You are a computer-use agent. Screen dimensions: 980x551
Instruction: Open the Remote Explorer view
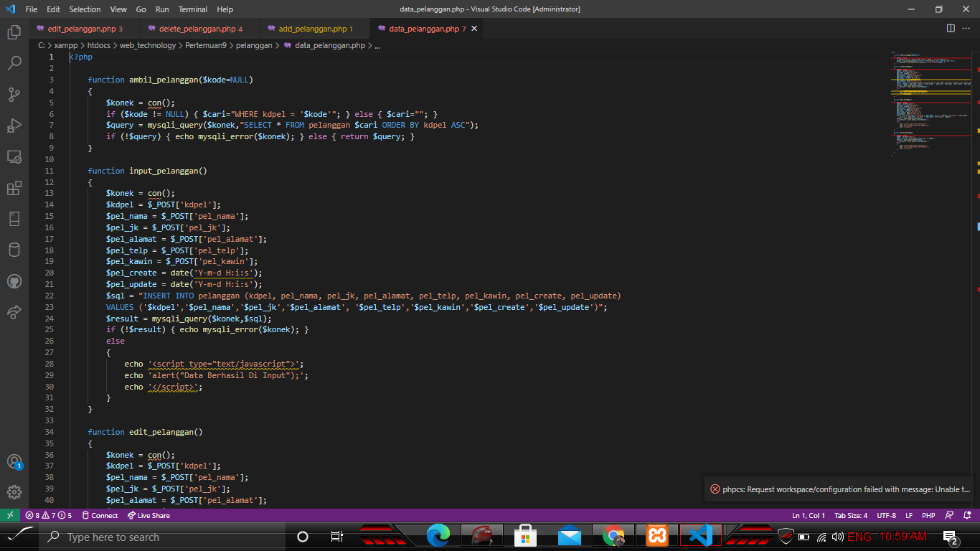point(14,156)
